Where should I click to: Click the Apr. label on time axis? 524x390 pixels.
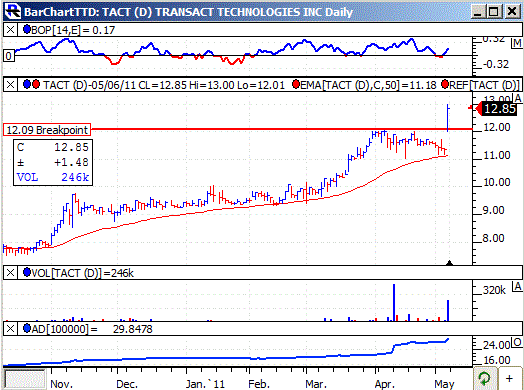(x=386, y=384)
